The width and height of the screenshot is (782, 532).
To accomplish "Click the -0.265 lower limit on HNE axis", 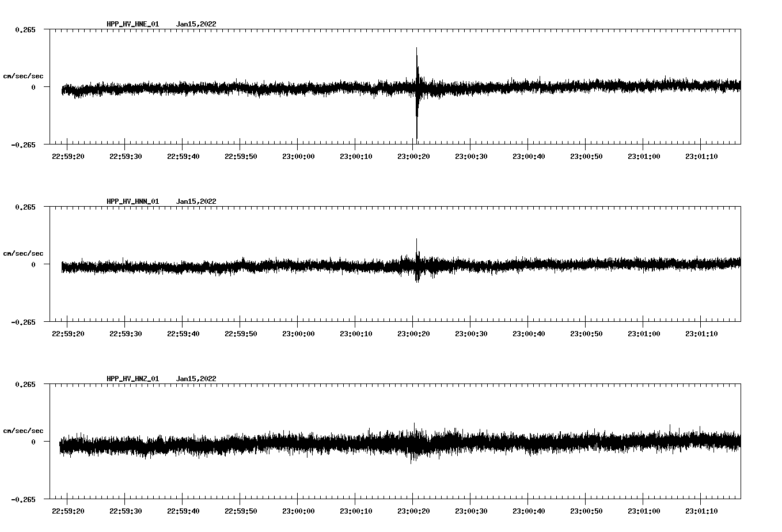I will tap(23, 145).
